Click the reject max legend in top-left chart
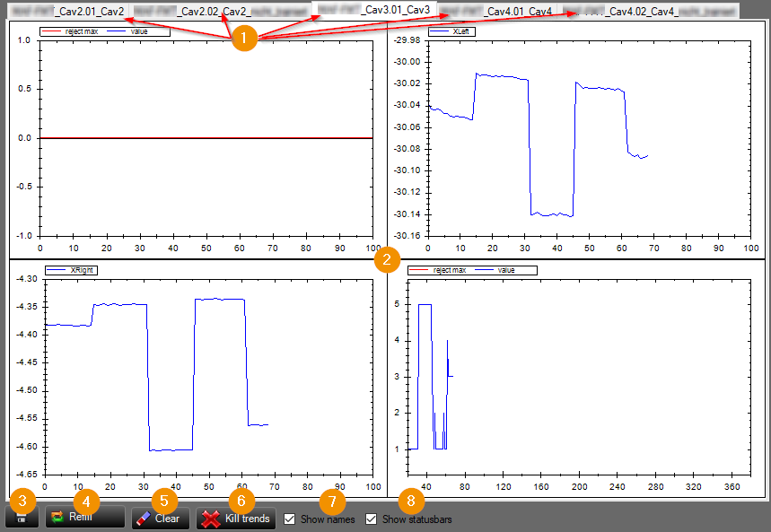Image resolution: width=771 pixels, height=532 pixels. tap(70, 31)
